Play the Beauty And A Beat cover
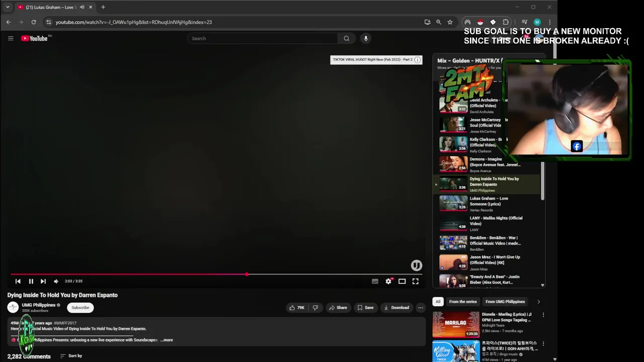 click(487, 281)
